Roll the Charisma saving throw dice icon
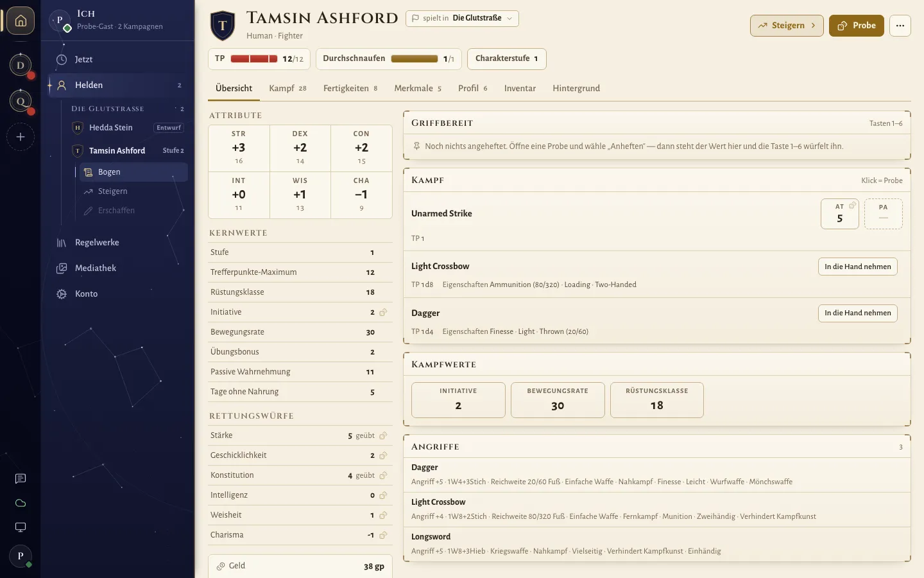This screenshot has width=924, height=578. 383,535
